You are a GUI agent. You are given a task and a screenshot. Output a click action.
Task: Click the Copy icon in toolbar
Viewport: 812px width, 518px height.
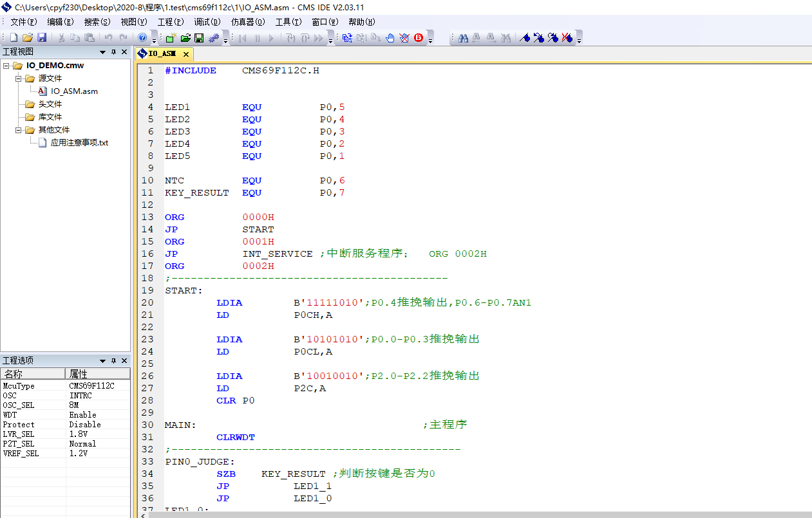pos(75,38)
